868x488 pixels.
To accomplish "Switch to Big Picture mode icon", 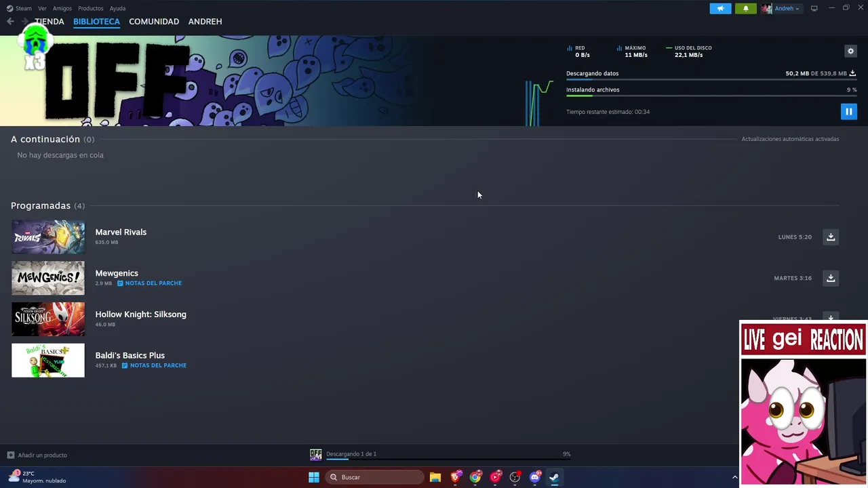I will point(814,8).
